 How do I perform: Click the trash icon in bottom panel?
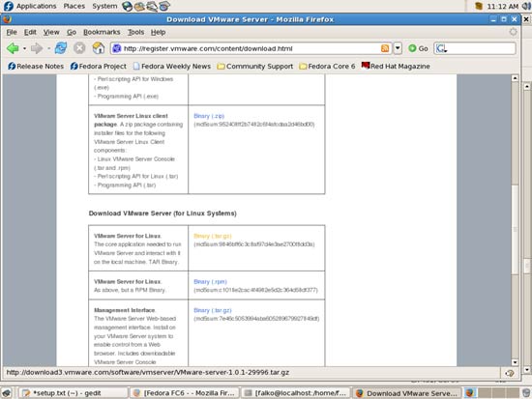click(x=526, y=393)
